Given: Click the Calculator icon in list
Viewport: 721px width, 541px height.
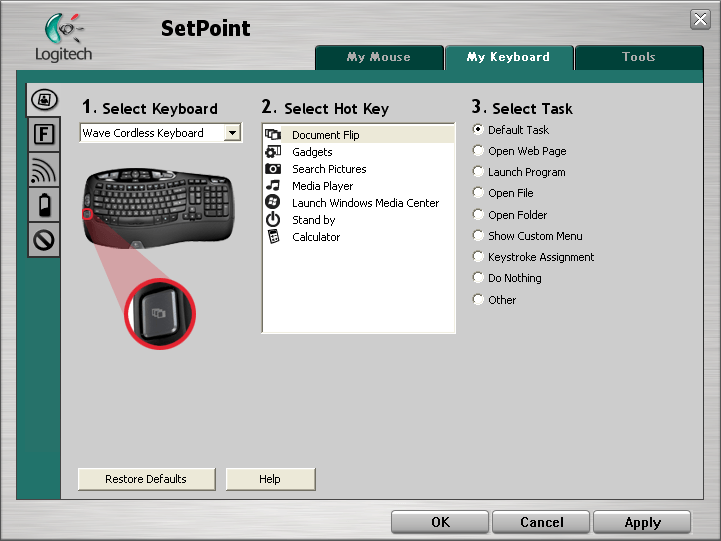Looking at the screenshot, I should pos(274,236).
